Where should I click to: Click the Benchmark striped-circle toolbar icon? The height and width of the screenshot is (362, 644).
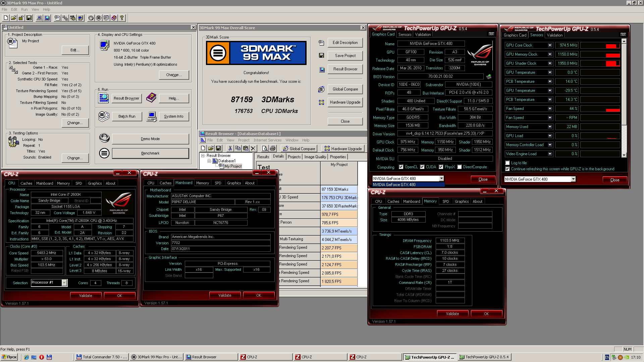pos(99,18)
